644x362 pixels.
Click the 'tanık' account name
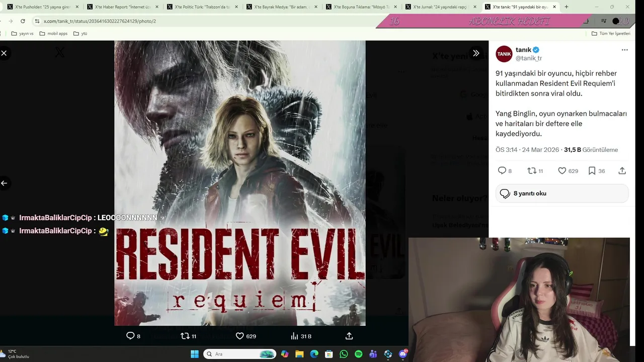(523, 50)
